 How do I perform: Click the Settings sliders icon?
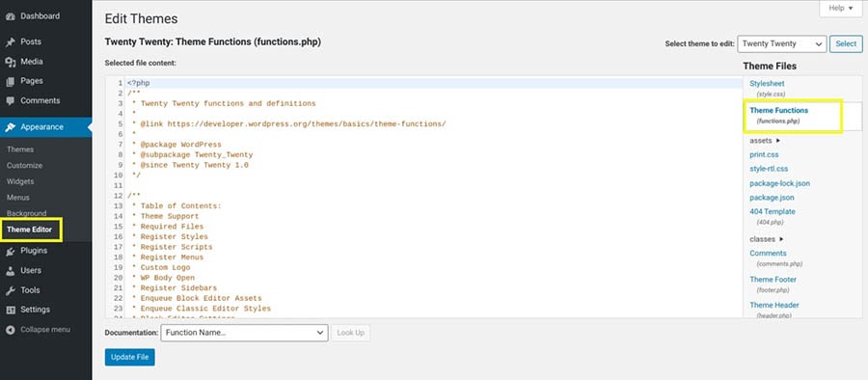(x=10, y=311)
